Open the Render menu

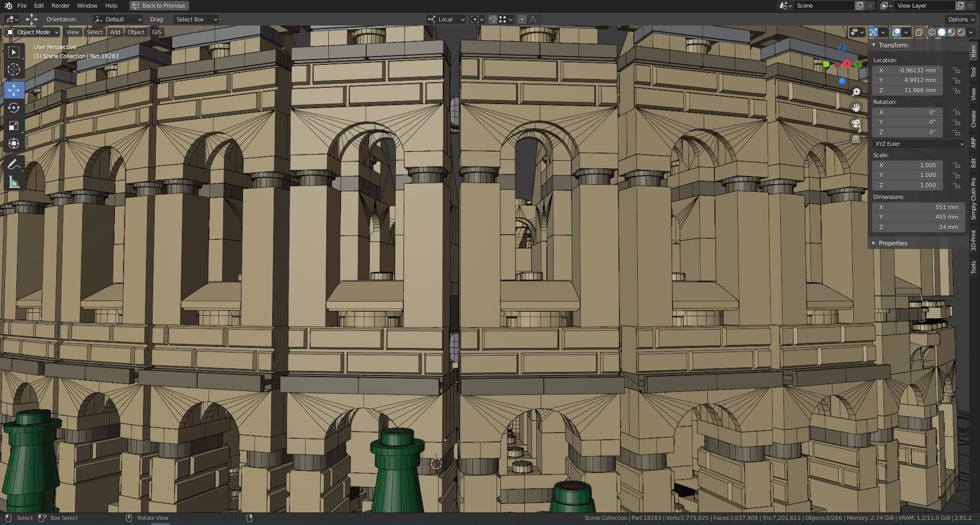click(60, 6)
